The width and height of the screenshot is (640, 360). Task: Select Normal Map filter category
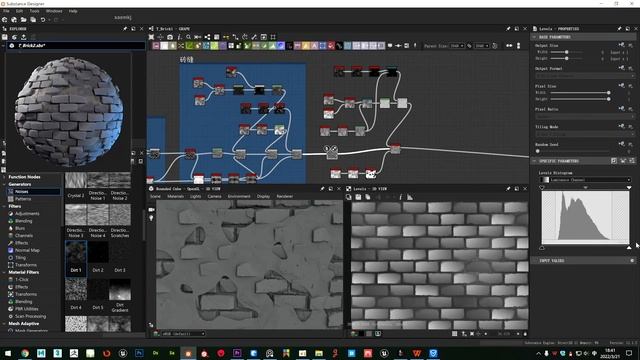point(27,250)
